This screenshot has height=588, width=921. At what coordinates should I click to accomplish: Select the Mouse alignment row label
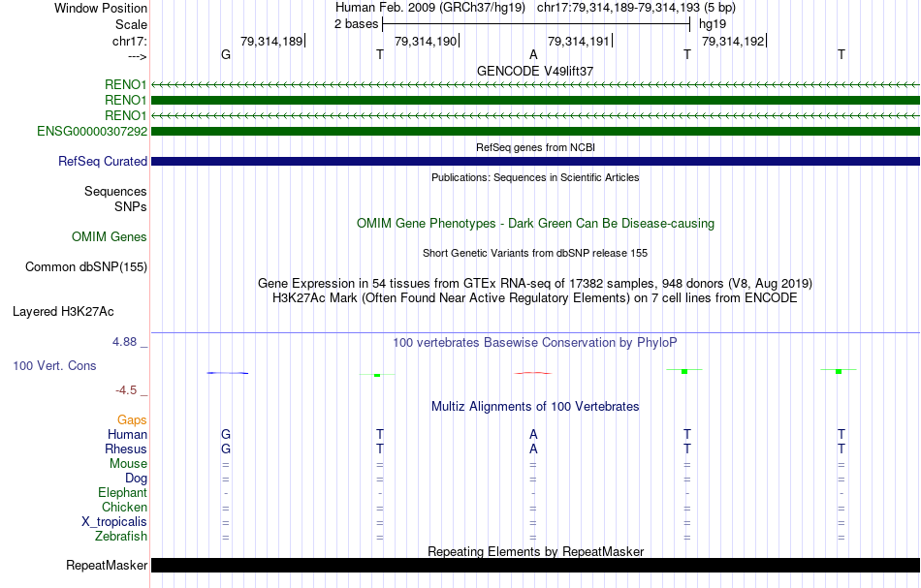pos(128,464)
